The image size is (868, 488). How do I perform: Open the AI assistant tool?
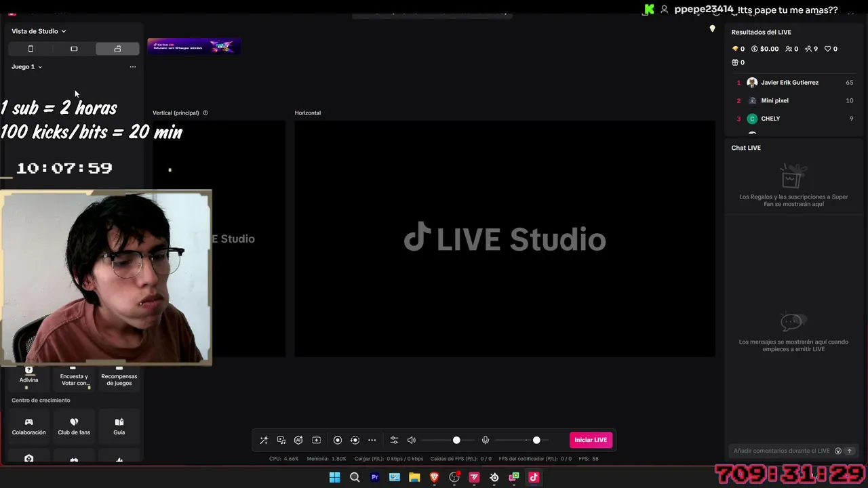tap(298, 440)
